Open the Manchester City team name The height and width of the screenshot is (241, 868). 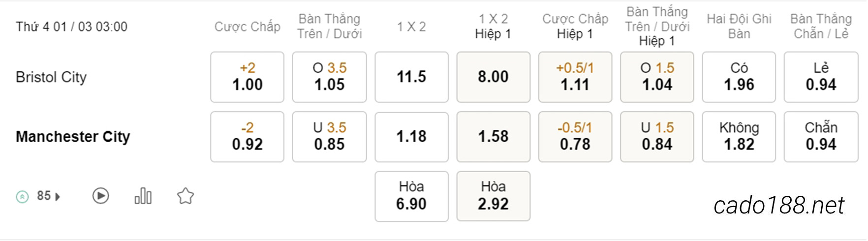[73, 136]
